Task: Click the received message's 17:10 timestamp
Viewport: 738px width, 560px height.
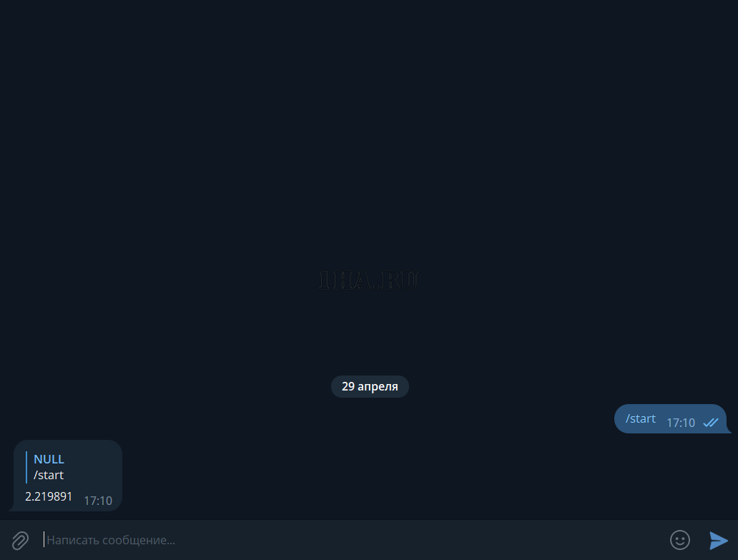Action: pos(98,501)
